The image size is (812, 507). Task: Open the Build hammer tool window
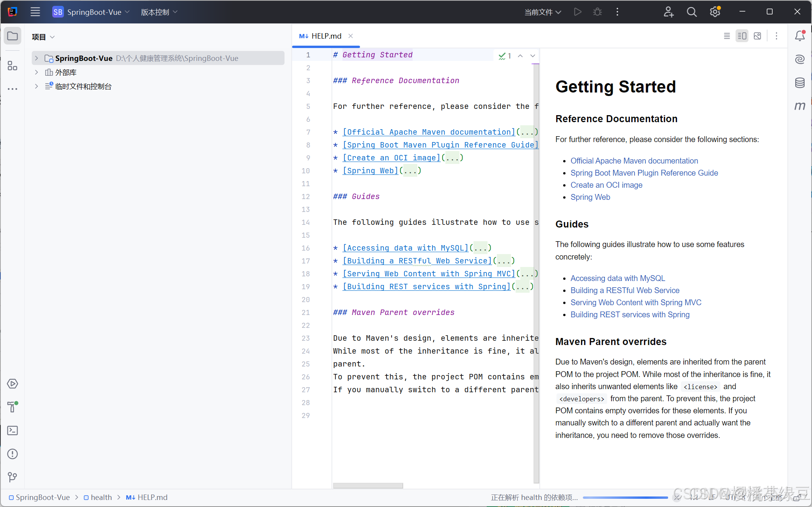(x=12, y=407)
